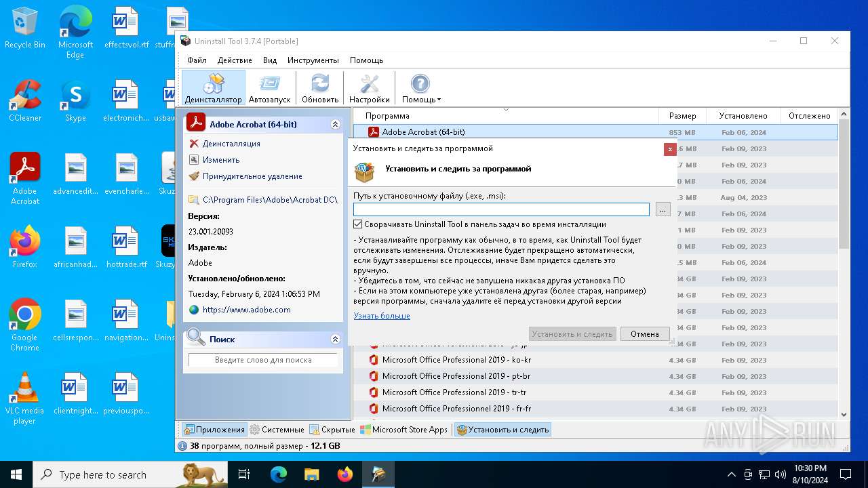This screenshot has height=488, width=868.
Task: Select Microsoft Office Professional 2019 - ko-kr
Action: pyautogui.click(x=595, y=360)
